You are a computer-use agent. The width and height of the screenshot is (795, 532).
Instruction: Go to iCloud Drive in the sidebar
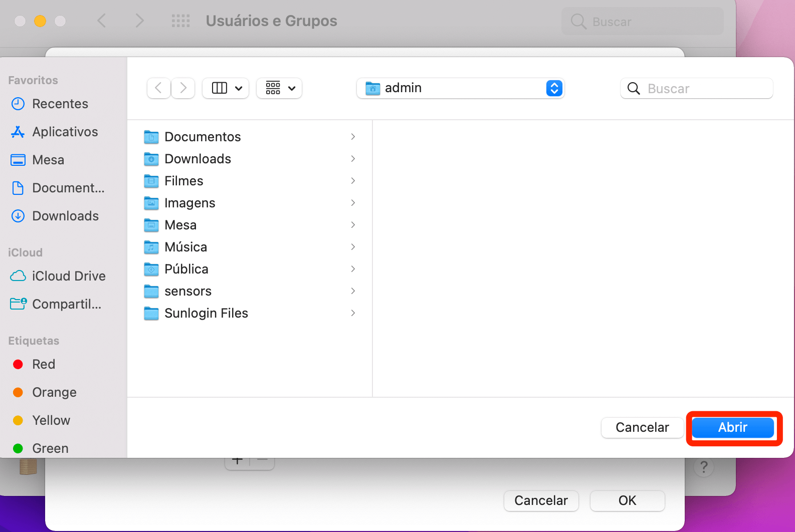pyautogui.click(x=68, y=276)
